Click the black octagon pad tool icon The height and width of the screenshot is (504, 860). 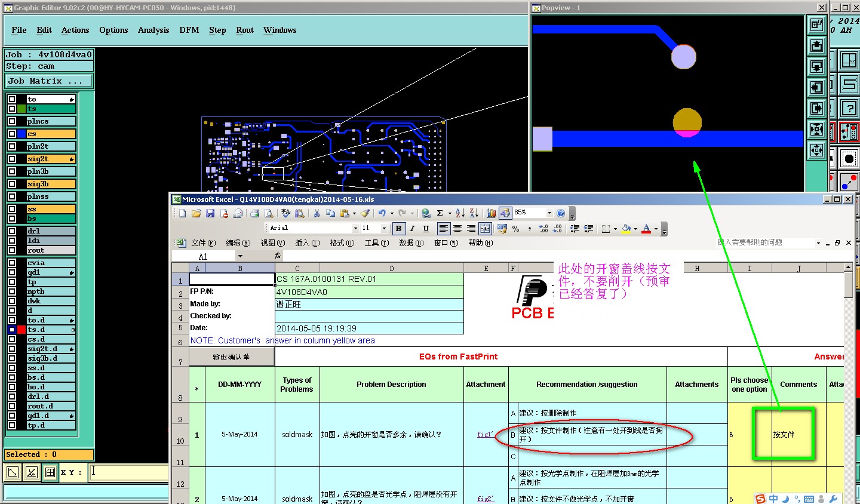coord(849,159)
